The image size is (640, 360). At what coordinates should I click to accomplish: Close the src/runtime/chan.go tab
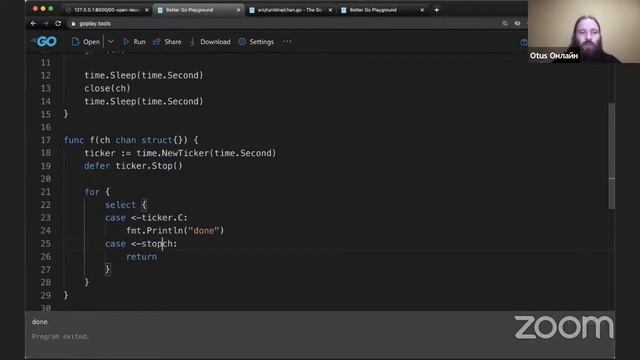(x=330, y=10)
